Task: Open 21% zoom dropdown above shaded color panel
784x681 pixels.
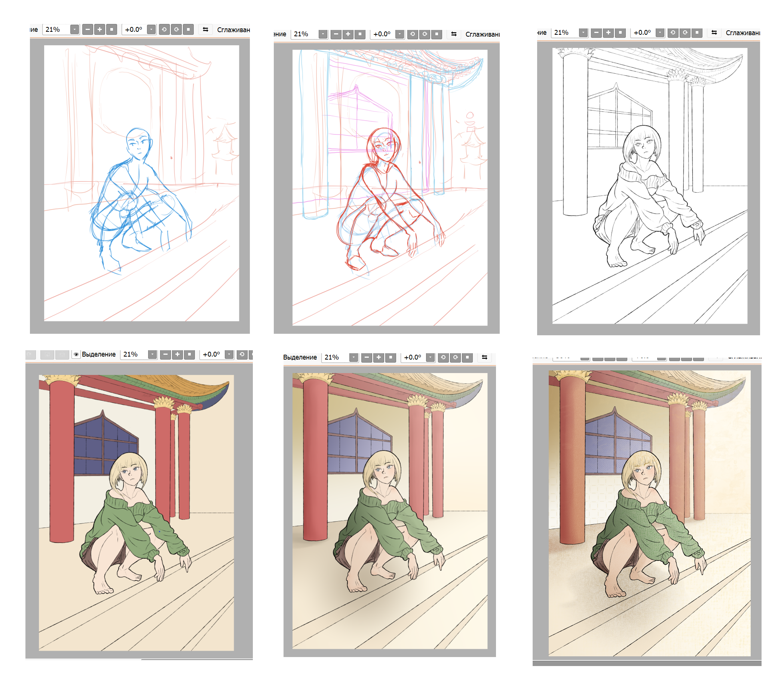Action: (x=353, y=357)
